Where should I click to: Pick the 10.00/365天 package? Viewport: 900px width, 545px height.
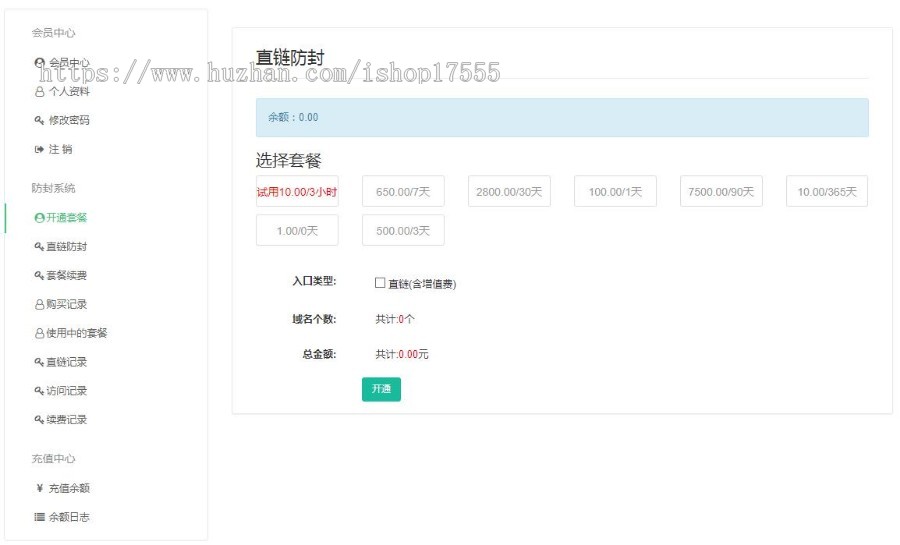coord(827,192)
